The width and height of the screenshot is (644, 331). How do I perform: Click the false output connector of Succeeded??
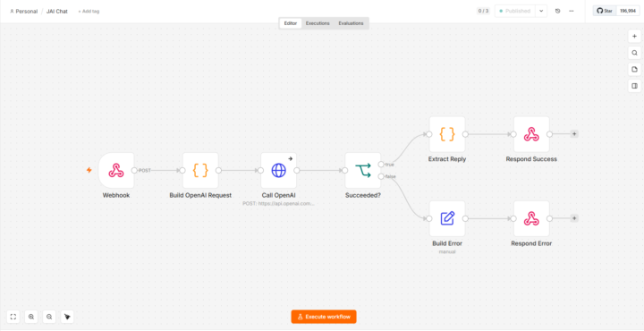381,176
